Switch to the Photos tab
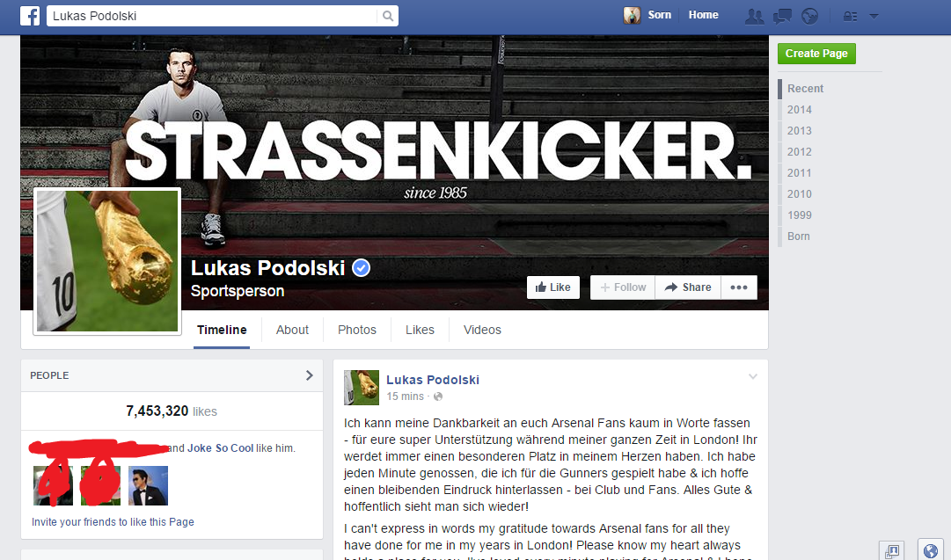 [x=356, y=330]
